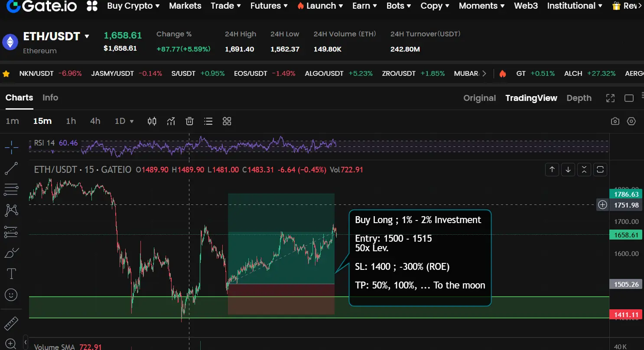Expand the Bots menu
The width and height of the screenshot is (644, 350).
coord(399,6)
